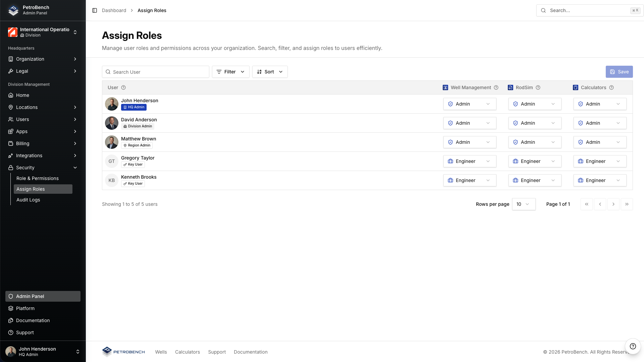Screen dimensions: 644x362
Task: Click the Dashboard breadcrumb link
Action: (x=114, y=10)
